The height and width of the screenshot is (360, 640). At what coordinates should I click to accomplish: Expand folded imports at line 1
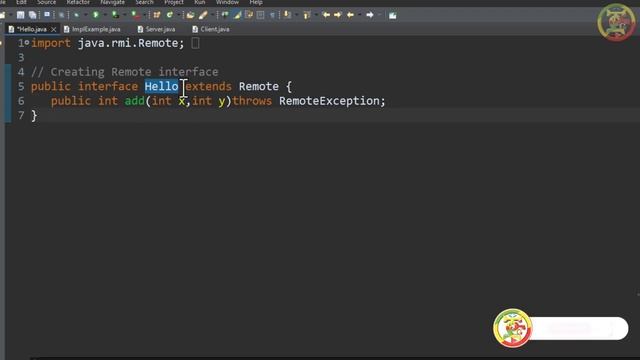[x=27, y=42]
